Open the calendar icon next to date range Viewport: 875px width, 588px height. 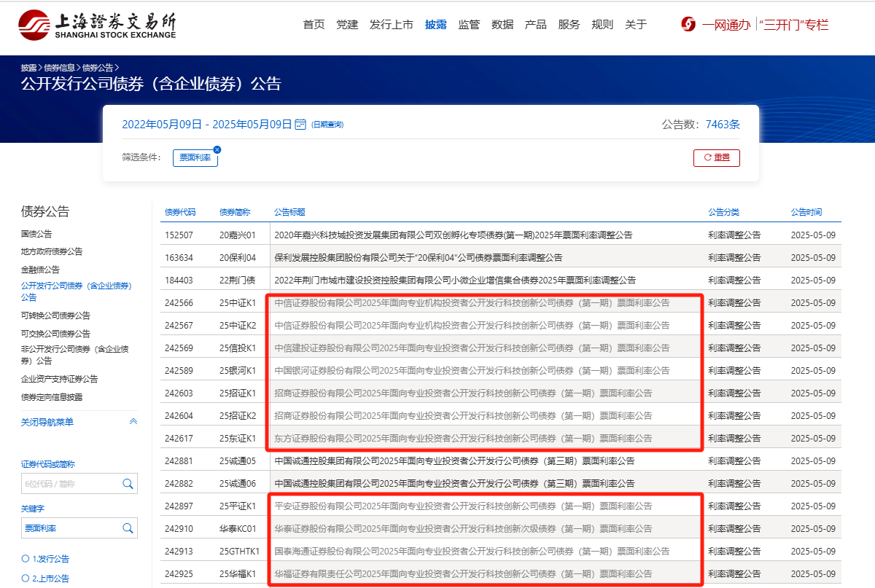pyautogui.click(x=300, y=124)
